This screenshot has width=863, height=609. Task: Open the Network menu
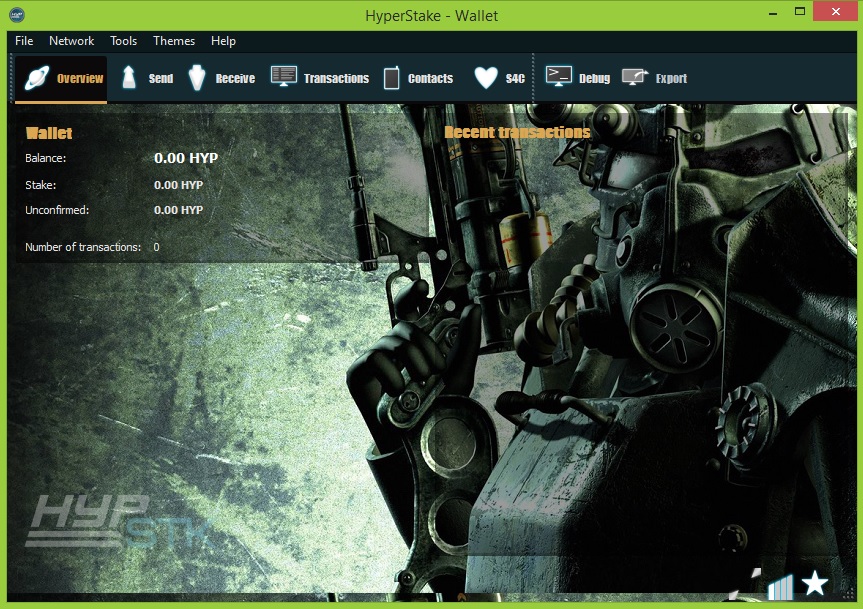(x=72, y=41)
